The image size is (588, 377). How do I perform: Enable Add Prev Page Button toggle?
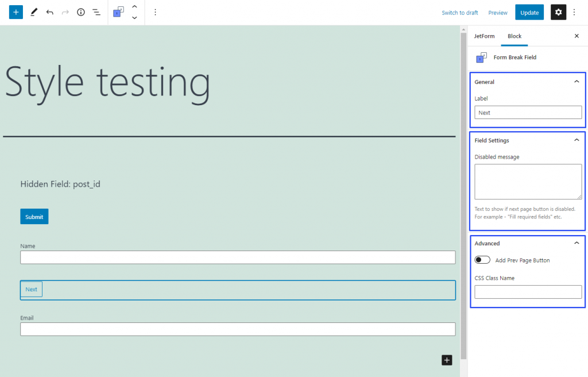[x=482, y=260]
